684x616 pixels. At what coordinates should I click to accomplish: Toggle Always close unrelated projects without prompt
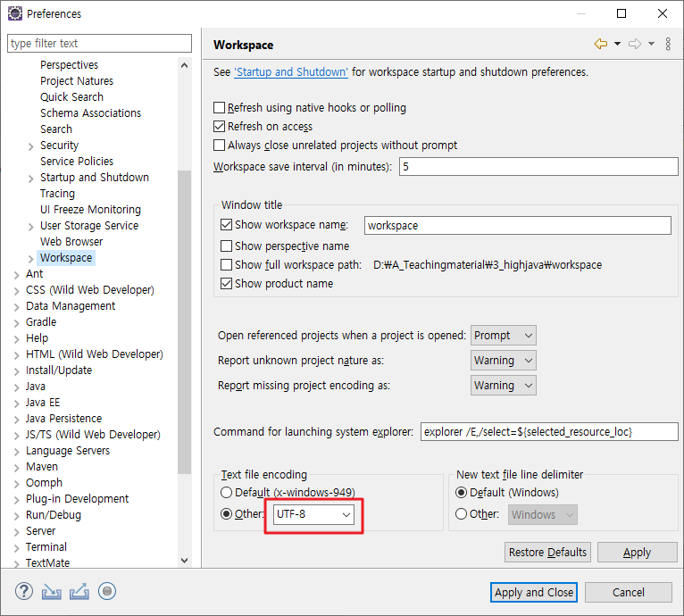pos(219,145)
